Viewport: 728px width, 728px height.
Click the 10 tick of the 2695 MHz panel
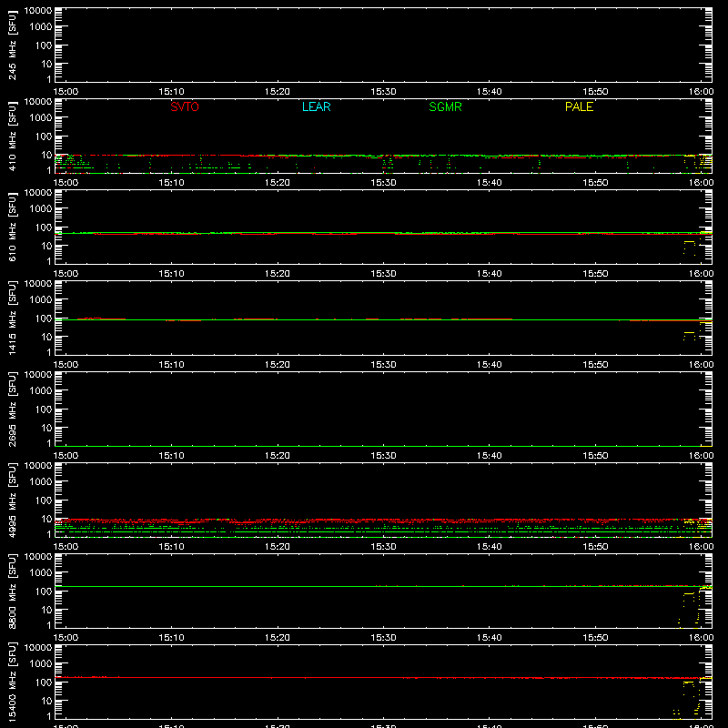(46, 428)
